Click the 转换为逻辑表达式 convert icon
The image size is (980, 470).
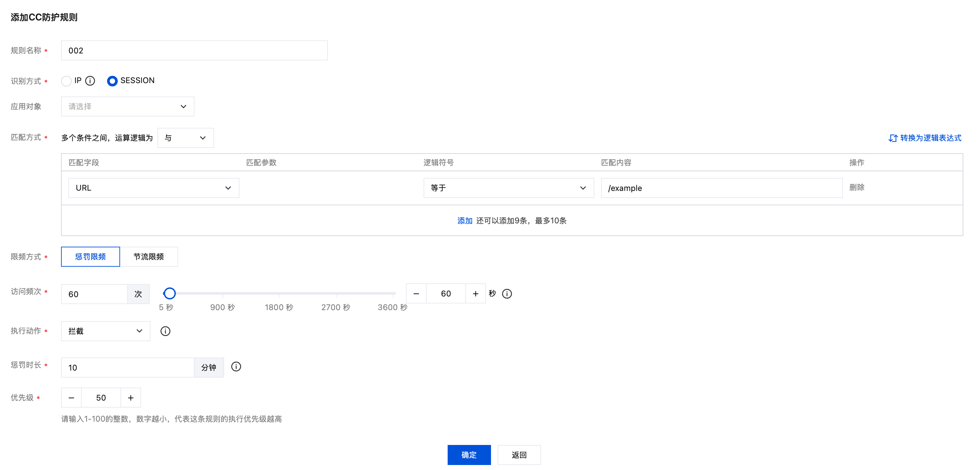pyautogui.click(x=893, y=138)
